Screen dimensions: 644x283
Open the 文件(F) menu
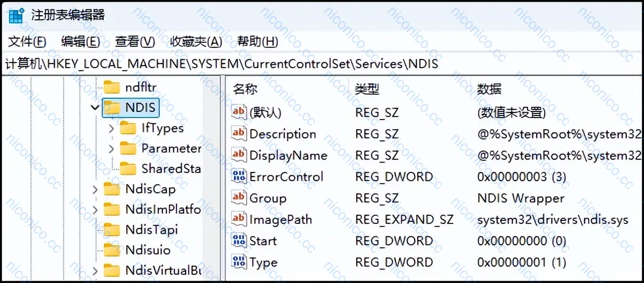click(x=27, y=42)
